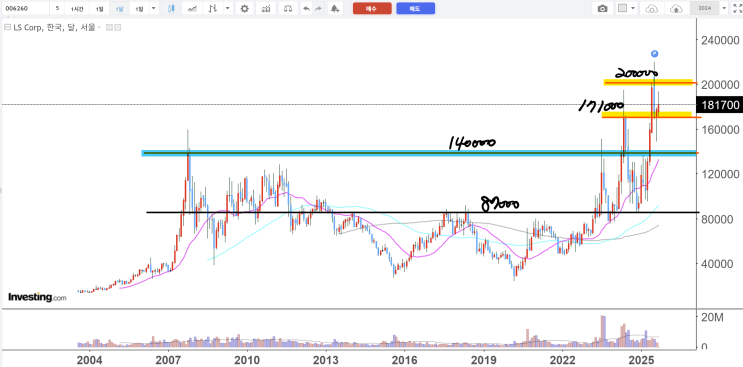
Task: Click the symbol input field 006260
Action: pyautogui.click(x=25, y=9)
